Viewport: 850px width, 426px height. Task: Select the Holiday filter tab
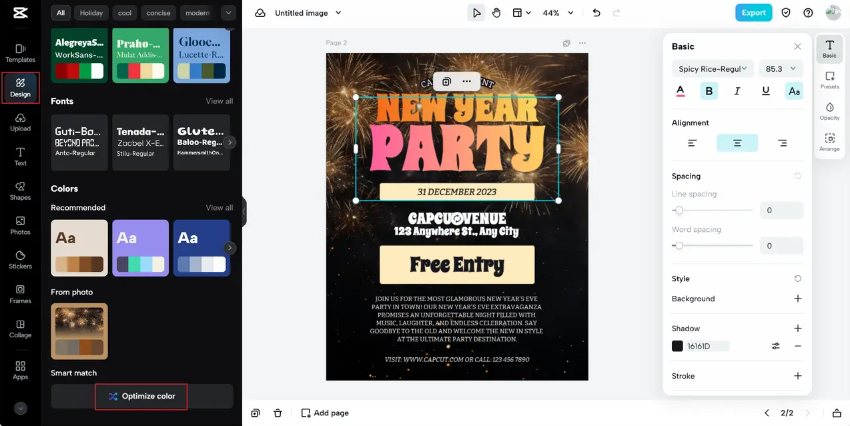[x=91, y=13]
